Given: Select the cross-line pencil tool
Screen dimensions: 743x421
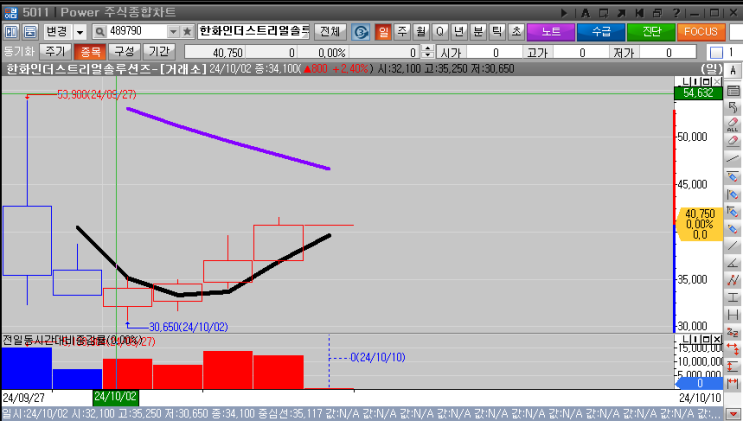Looking at the screenshot, I should [x=733, y=211].
